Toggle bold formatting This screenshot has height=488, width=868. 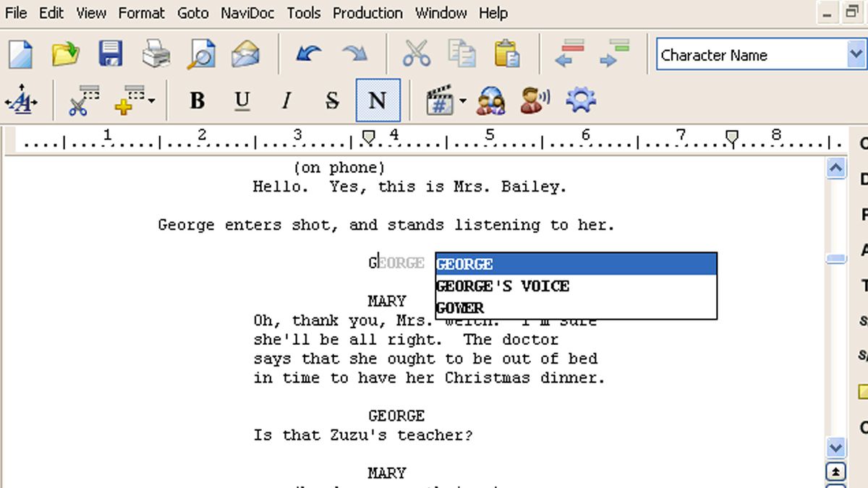click(x=197, y=100)
